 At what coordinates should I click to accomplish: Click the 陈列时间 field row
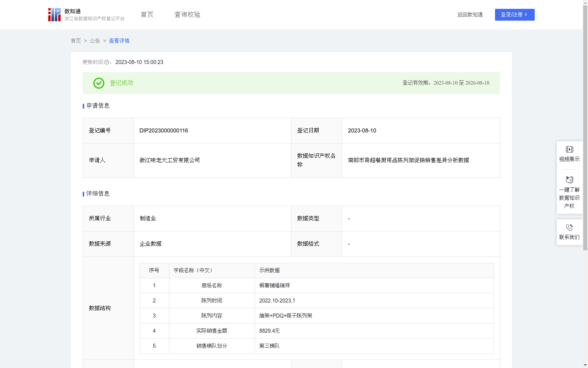coord(316,301)
